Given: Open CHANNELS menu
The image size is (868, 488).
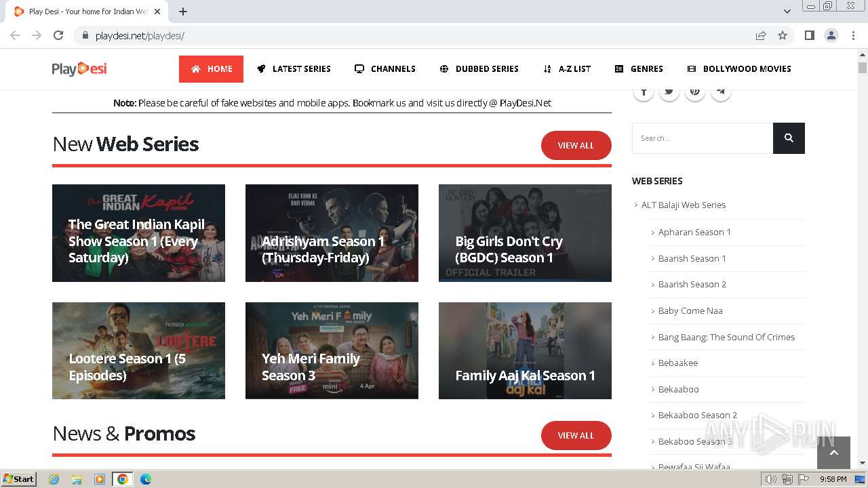Looking at the screenshot, I should point(384,69).
